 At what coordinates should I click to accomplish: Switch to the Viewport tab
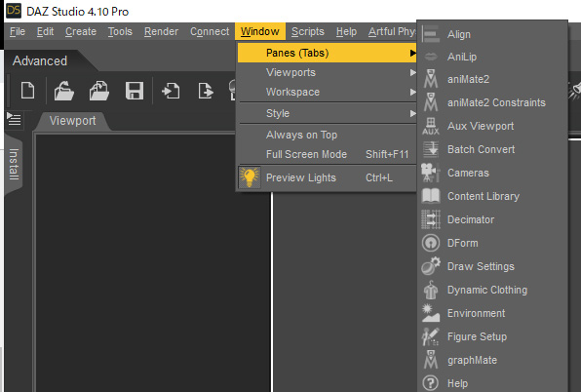tap(72, 121)
